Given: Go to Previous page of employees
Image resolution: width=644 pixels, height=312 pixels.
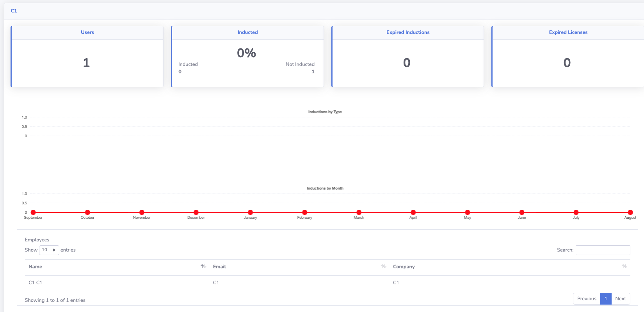Looking at the screenshot, I should tap(587, 299).
